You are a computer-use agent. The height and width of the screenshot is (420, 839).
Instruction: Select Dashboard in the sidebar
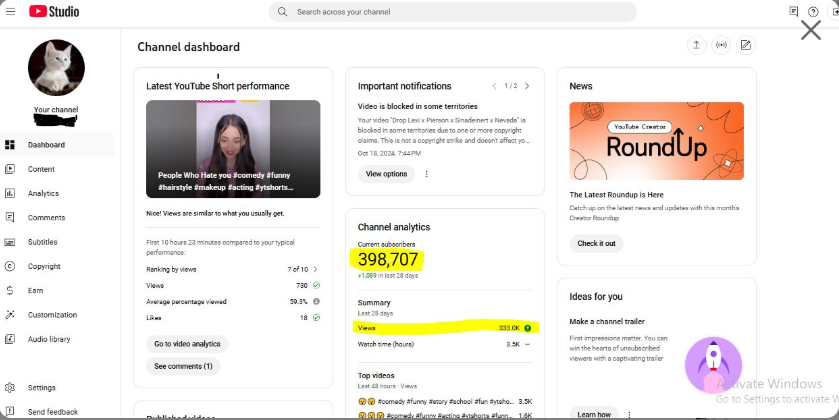coord(57,145)
